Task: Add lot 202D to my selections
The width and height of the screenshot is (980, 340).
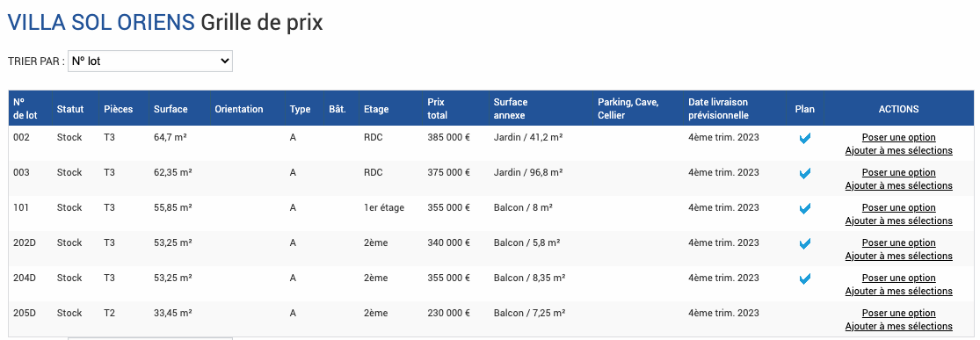Action: tap(899, 256)
